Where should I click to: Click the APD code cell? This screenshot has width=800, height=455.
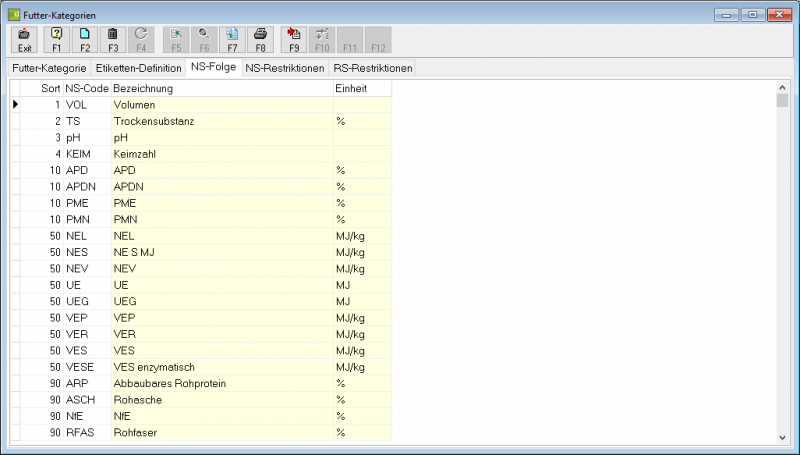point(87,170)
